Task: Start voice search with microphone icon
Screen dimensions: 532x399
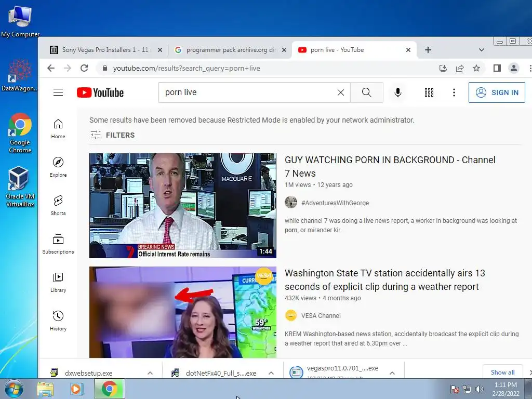Action: pos(397,92)
